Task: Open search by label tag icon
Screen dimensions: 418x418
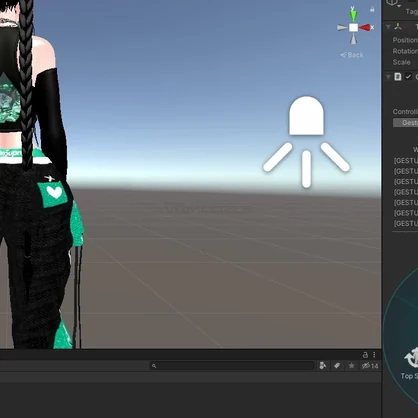Action: point(337,366)
